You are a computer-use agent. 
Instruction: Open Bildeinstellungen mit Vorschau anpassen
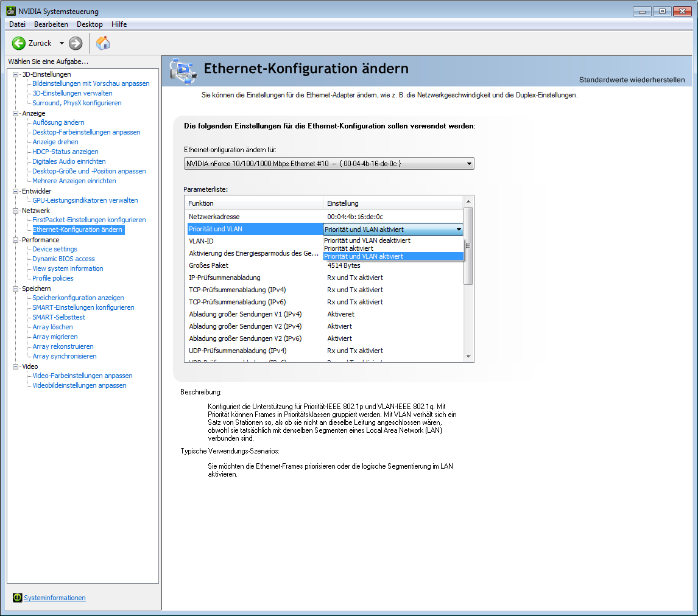point(91,83)
